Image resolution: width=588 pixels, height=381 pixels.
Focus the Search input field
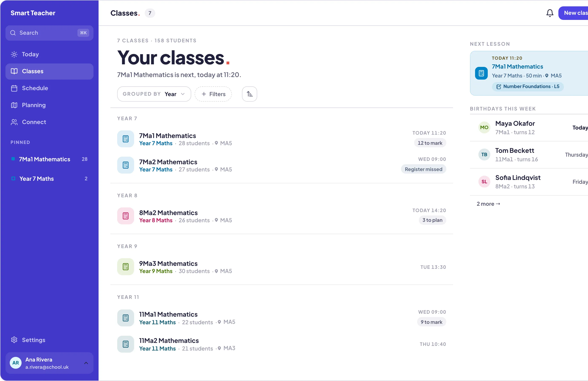click(49, 33)
